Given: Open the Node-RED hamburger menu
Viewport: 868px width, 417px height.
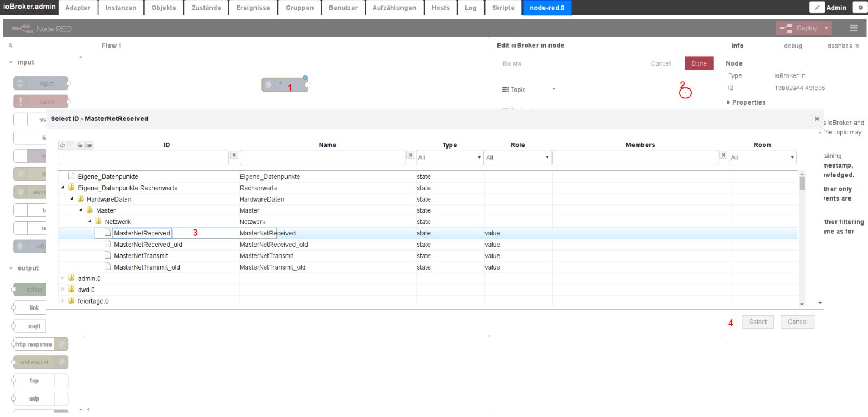Looking at the screenshot, I should 853,28.
